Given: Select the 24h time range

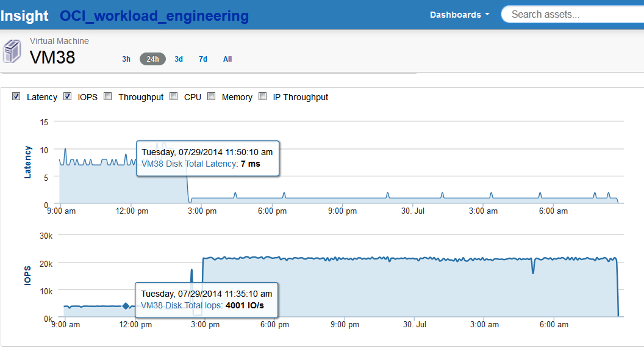Looking at the screenshot, I should point(152,59).
